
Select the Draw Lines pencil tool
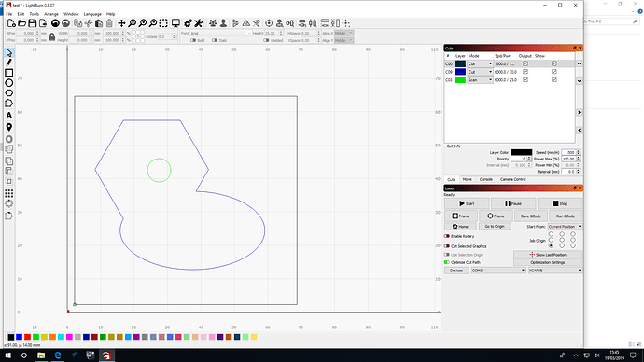[9, 63]
